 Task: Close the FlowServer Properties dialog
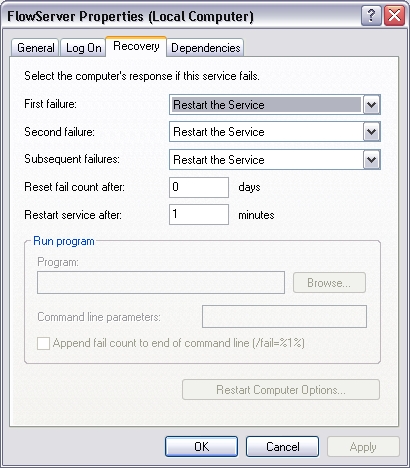pos(395,16)
